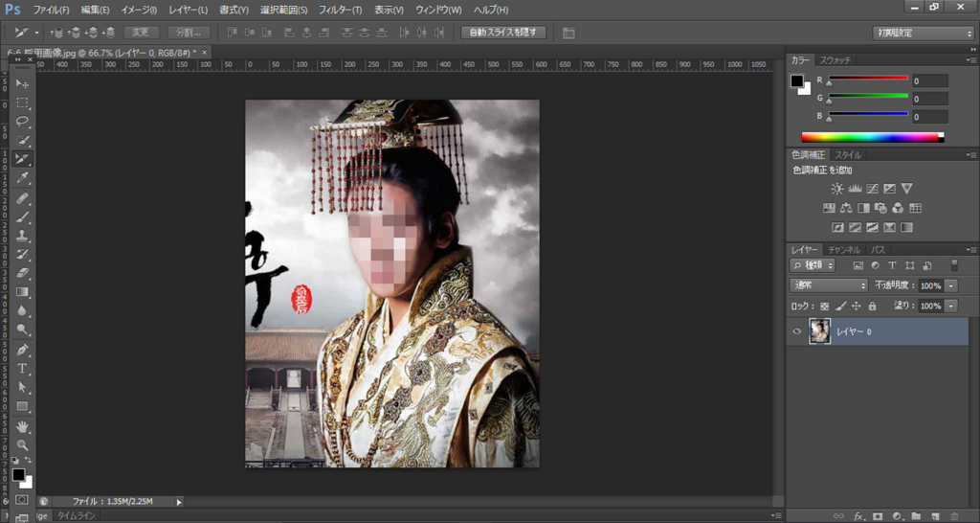The image size is (980, 523).
Task: Add a Photo Filter adjustment
Action: (880, 208)
